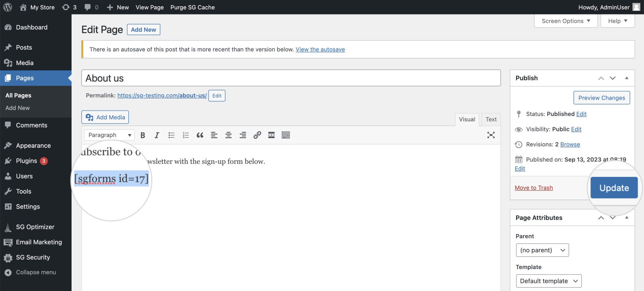Open the Parent page dropdown
The width and height of the screenshot is (644, 291).
pyautogui.click(x=542, y=250)
